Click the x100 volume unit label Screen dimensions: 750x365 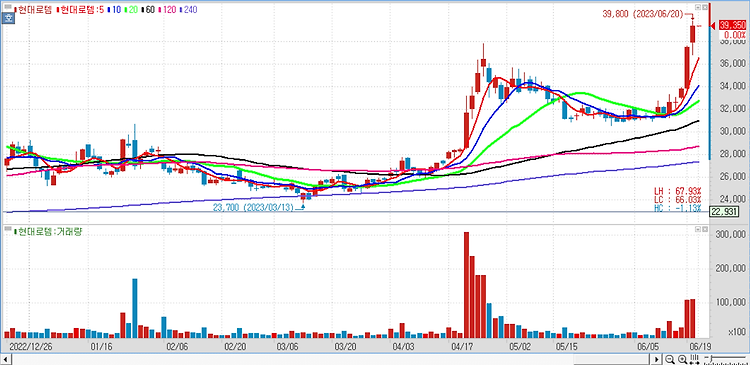[x=736, y=332]
